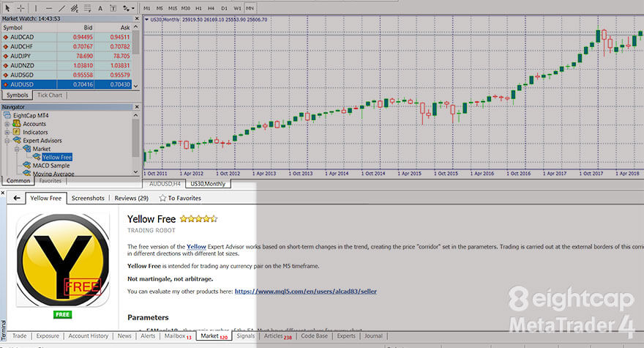Switch chart to W1 timeframe
Image resolution: width=644 pixels, height=348 pixels.
pos(237,8)
